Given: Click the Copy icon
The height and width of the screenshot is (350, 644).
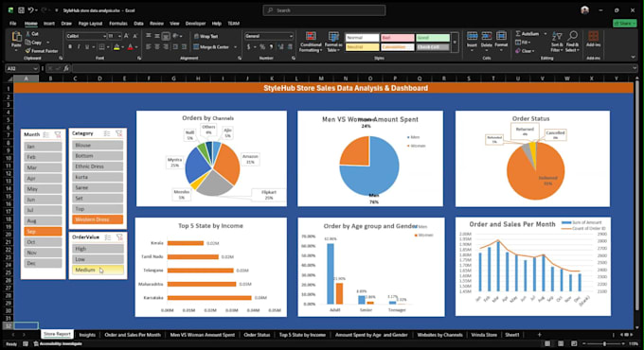Looking at the screenshot, I should (27, 43).
